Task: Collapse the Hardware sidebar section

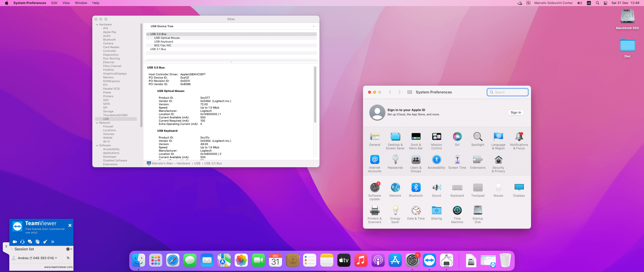Action: [x=97, y=25]
